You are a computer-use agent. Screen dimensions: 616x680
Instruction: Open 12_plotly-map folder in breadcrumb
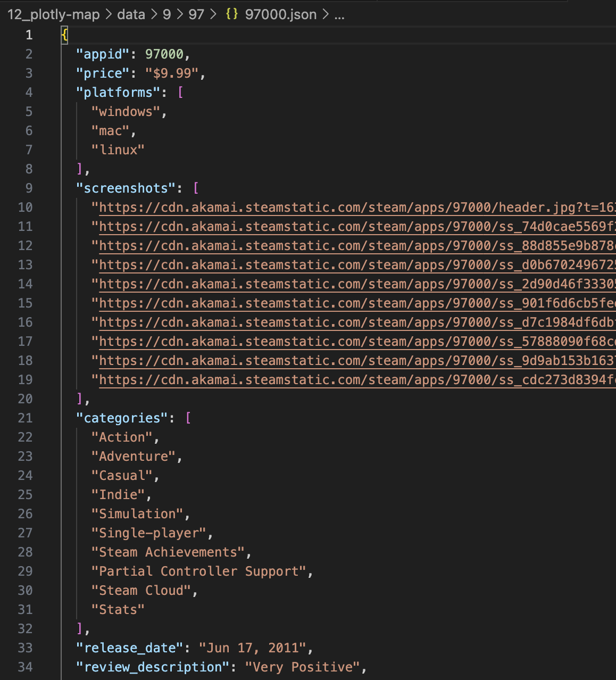pyautogui.click(x=54, y=14)
